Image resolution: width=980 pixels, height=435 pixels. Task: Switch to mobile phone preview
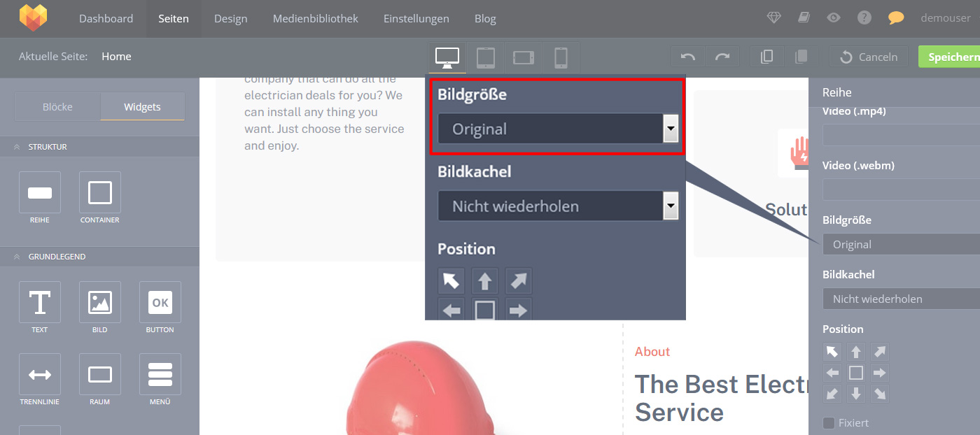click(561, 57)
